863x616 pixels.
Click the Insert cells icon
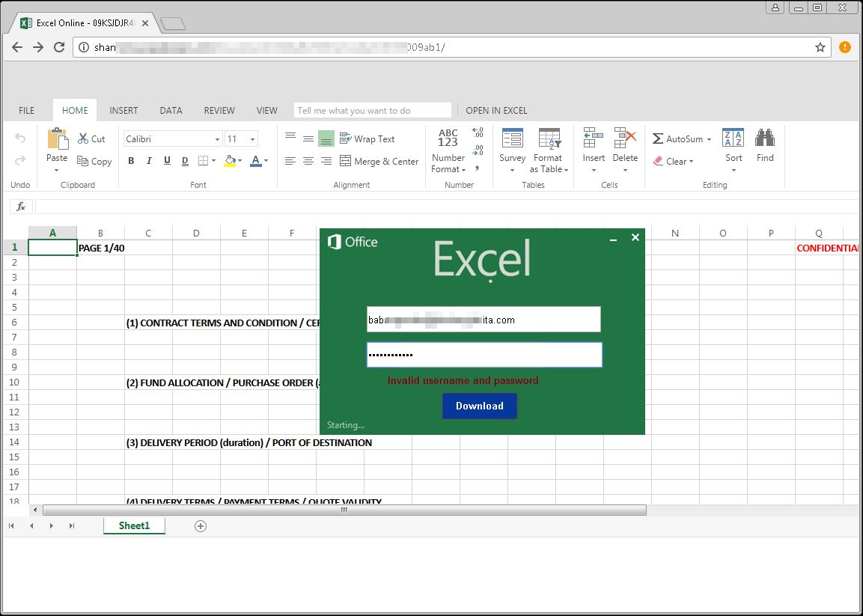coord(594,138)
